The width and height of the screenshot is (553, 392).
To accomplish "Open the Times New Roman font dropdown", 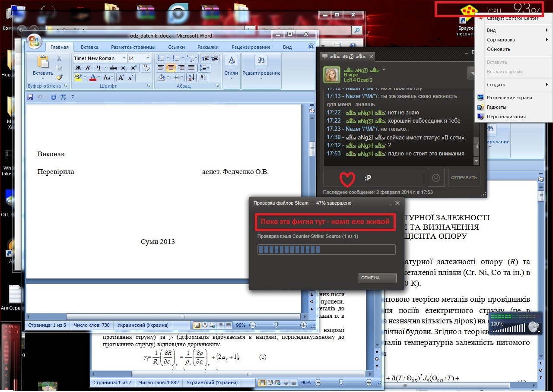I will 124,58.
